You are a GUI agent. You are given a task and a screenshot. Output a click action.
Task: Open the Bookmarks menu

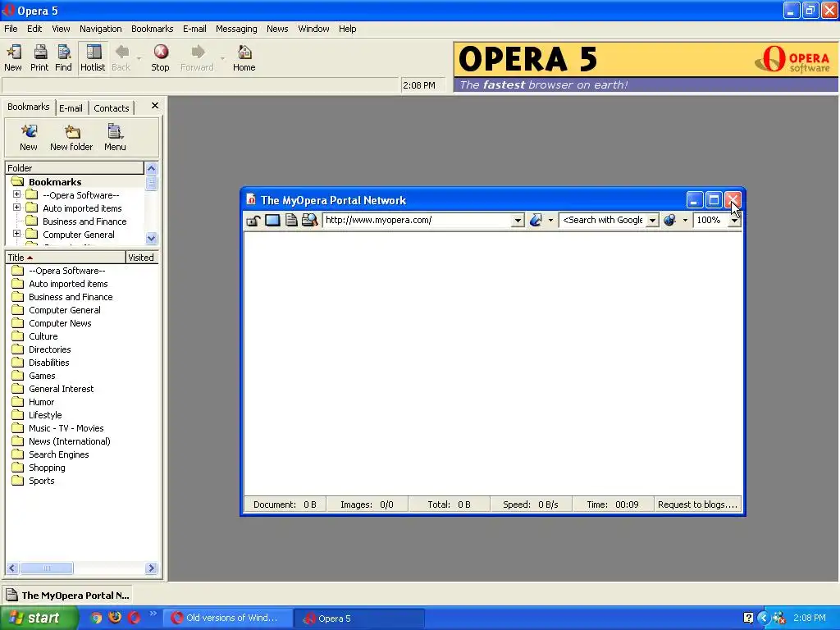click(152, 29)
